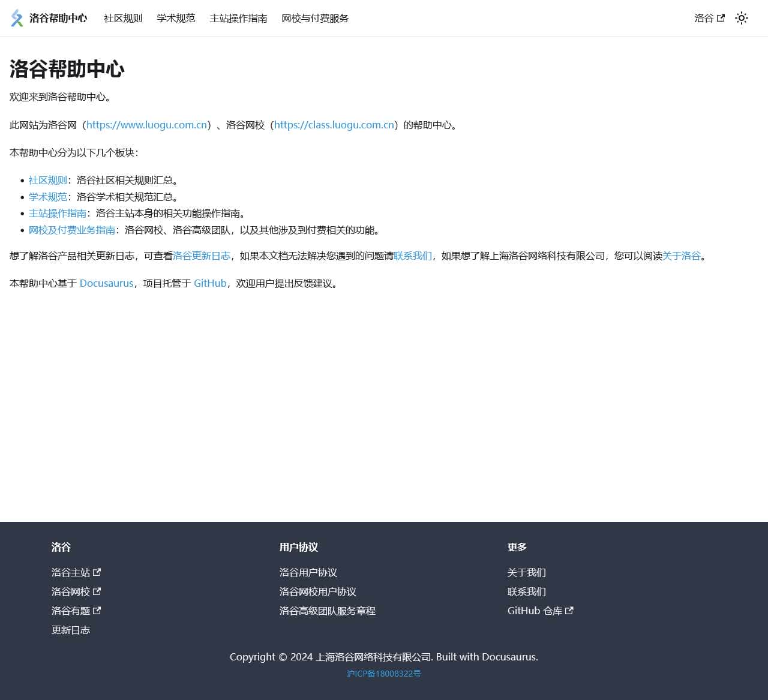Image resolution: width=768 pixels, height=700 pixels.
Task: Toggle dark mode with the sun icon
Action: click(742, 19)
